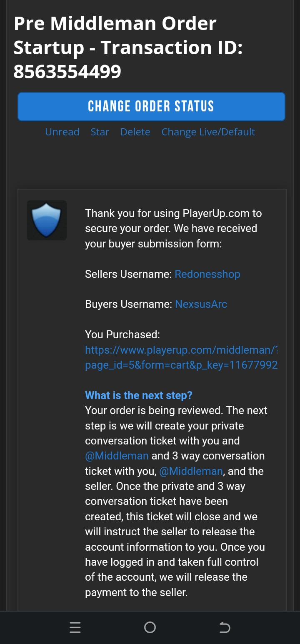Click the first @Middleman mention link

pyautogui.click(x=116, y=456)
